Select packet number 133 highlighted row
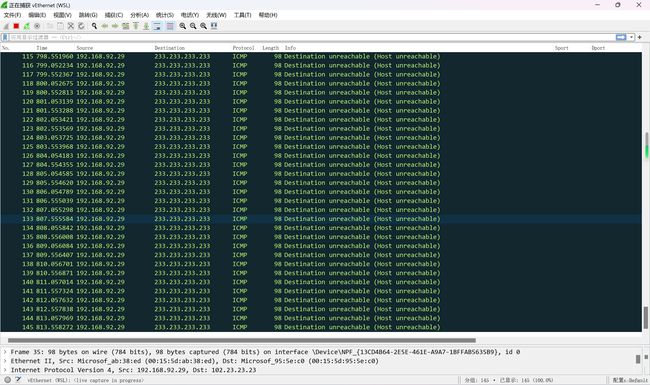The image size is (650, 385). pyautogui.click(x=321, y=219)
